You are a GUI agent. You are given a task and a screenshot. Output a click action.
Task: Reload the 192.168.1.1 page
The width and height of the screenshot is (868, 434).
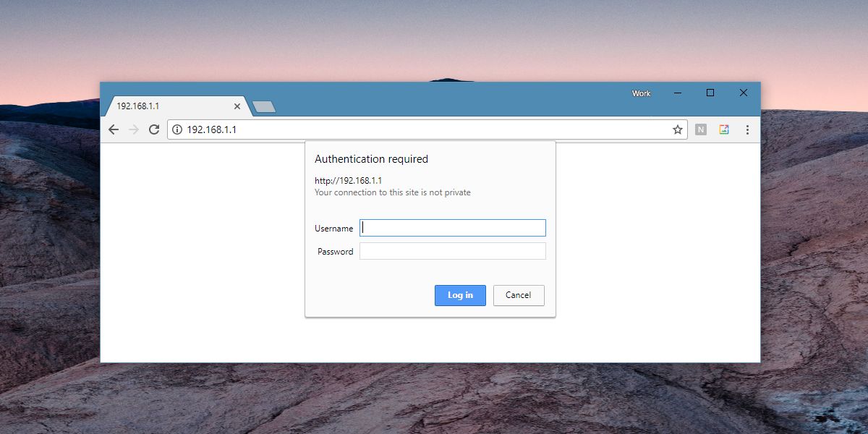click(x=153, y=129)
